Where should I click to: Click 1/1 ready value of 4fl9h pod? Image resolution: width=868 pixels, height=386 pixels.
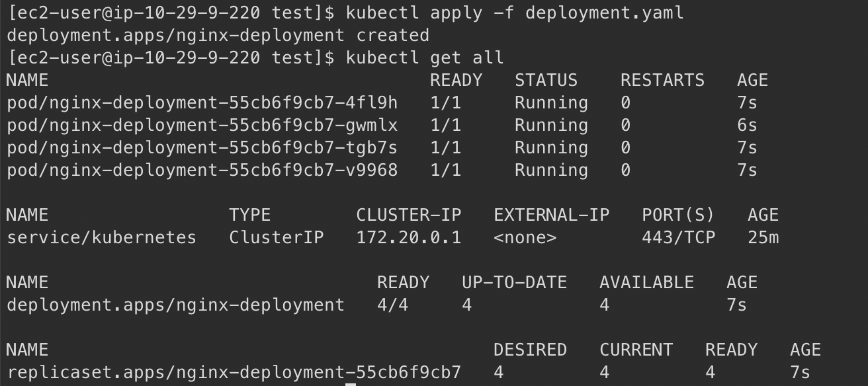click(x=445, y=102)
